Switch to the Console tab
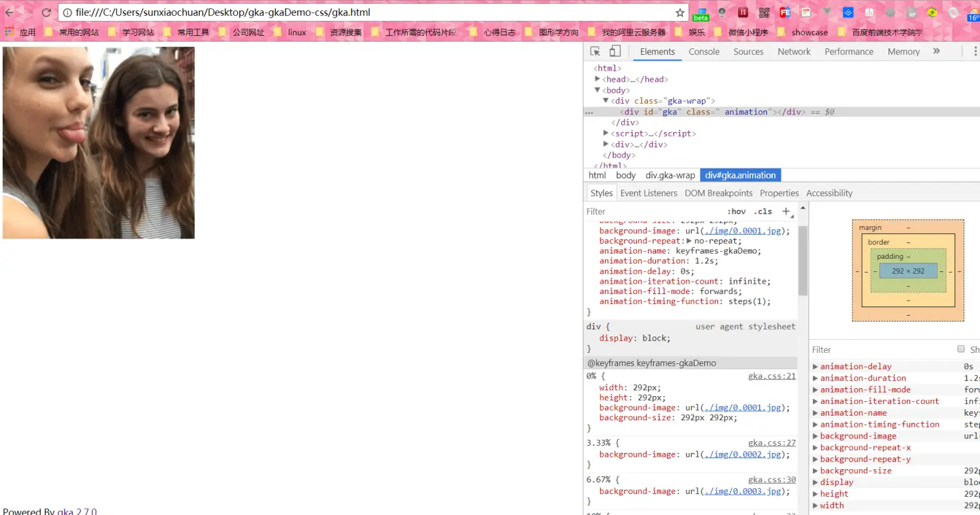This screenshot has height=515, width=980. (704, 52)
